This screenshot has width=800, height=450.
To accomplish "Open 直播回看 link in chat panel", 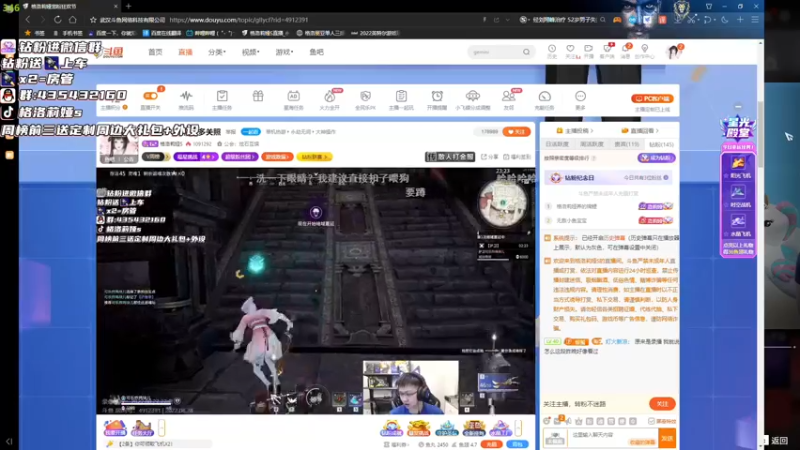I will point(640,131).
